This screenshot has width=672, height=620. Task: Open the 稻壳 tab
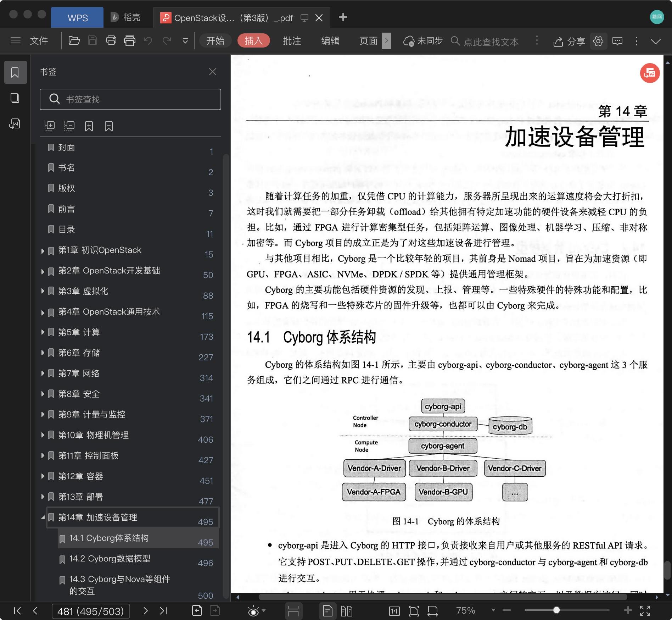tap(125, 17)
